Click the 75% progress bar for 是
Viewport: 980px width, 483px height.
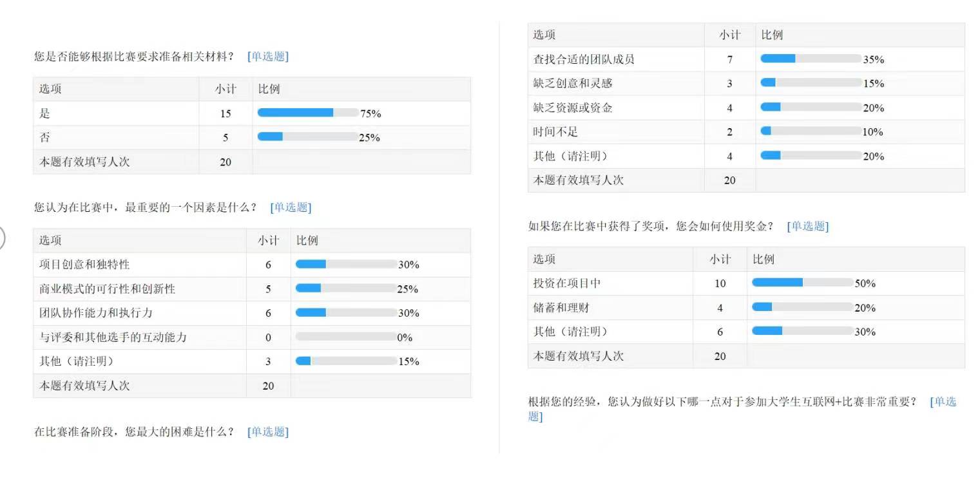coord(308,113)
